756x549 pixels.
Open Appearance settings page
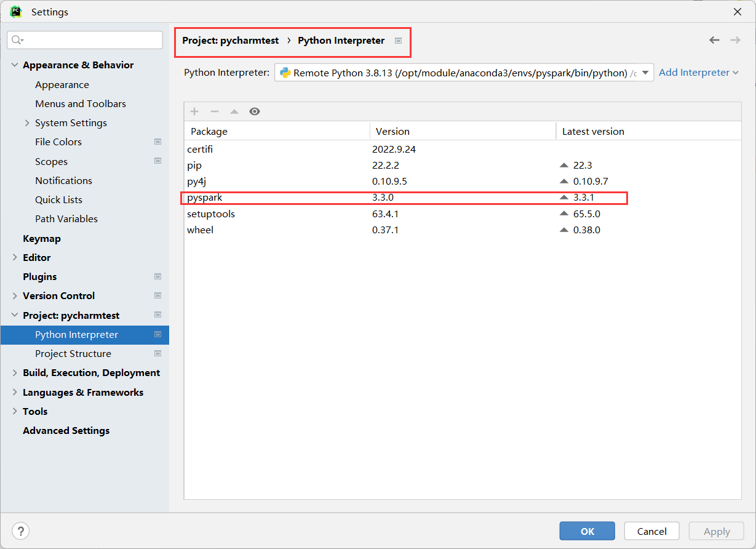pyautogui.click(x=62, y=85)
